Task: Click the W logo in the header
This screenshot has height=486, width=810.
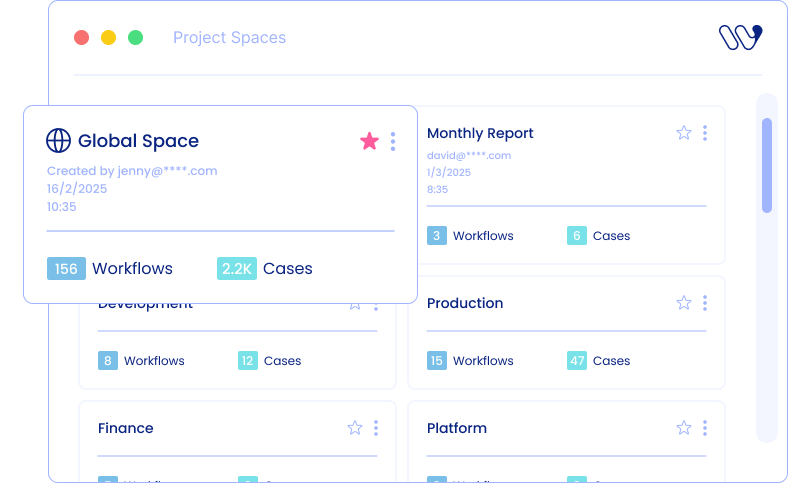Action: 740,38
